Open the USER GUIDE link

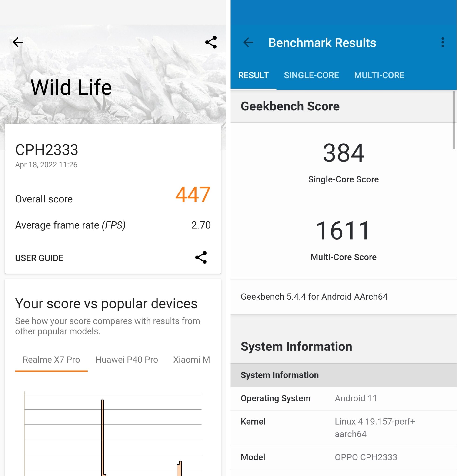click(39, 258)
